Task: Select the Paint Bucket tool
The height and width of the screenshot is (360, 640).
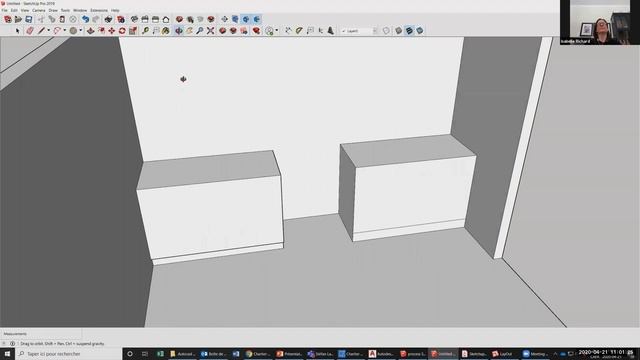Action: click(x=165, y=31)
